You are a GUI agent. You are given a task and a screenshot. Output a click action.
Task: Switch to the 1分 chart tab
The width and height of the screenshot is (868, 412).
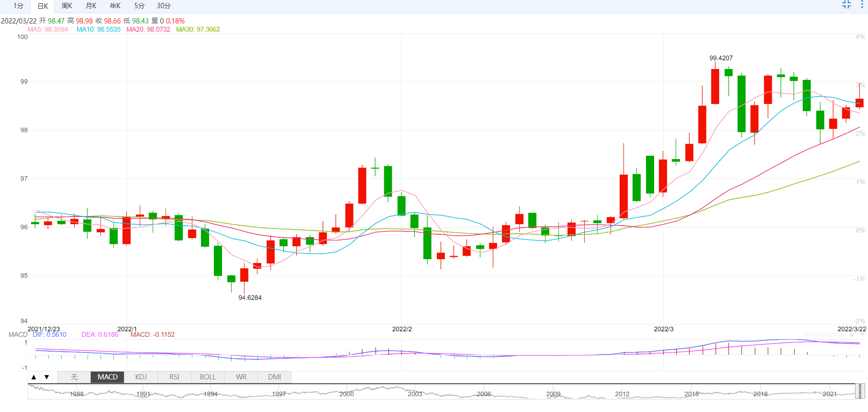click(x=18, y=6)
